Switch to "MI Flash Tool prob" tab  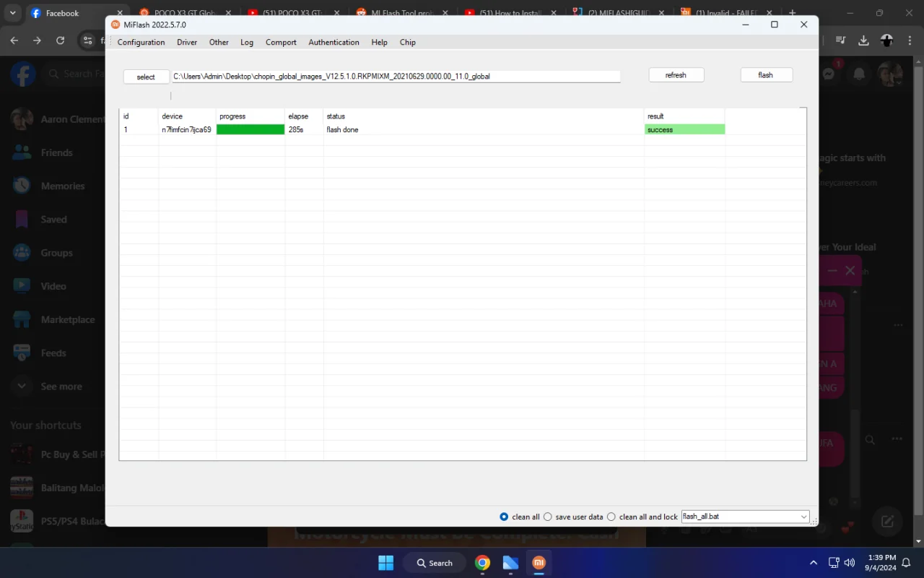coord(402,13)
